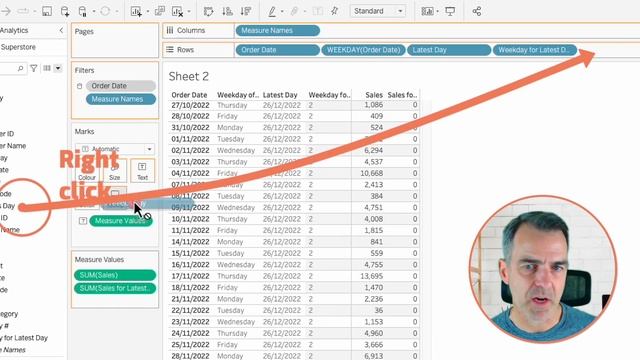Click the Sort Ascending icon
Screen dimensions: 640x360
click(x=227, y=11)
